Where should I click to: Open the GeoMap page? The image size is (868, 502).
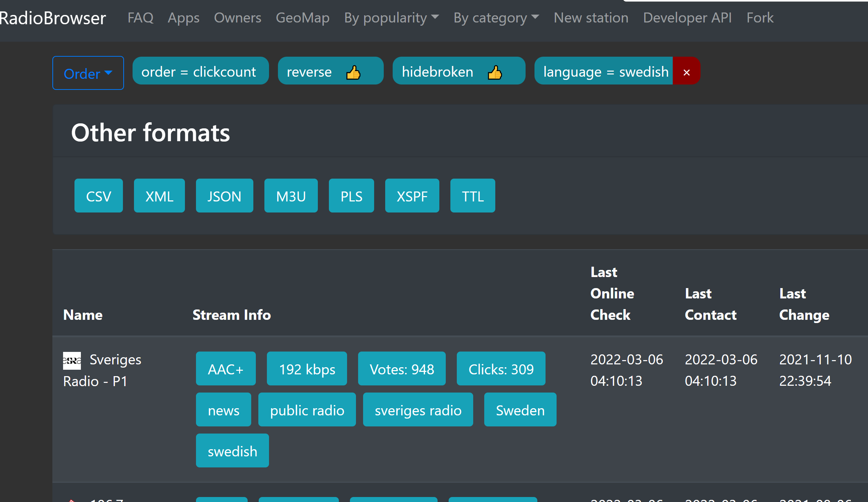point(303,18)
